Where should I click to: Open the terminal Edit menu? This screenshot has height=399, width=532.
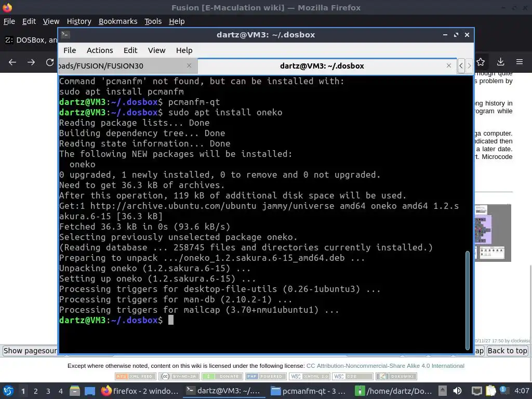pos(130,50)
